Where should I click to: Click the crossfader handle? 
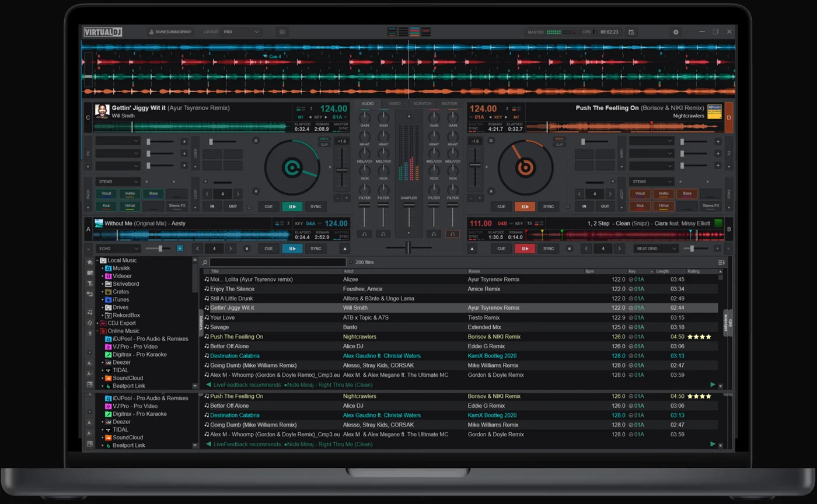point(408,249)
